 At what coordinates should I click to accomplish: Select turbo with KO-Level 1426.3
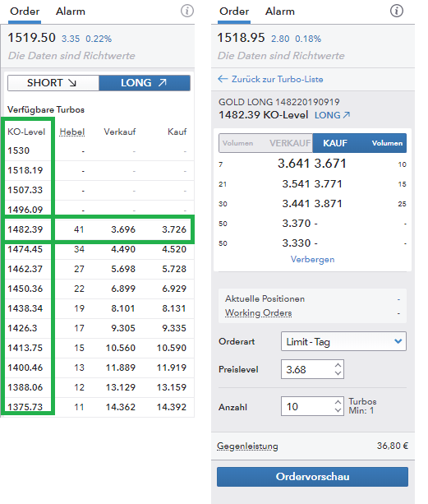98,328
